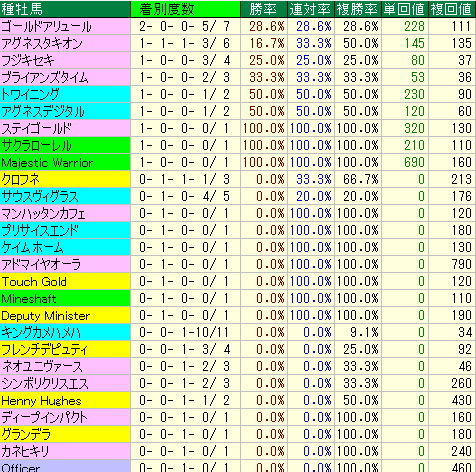The image size is (476, 472).
Task: Click ゴールドアリュール record 2-0-0-5/7
Action: 184,26
